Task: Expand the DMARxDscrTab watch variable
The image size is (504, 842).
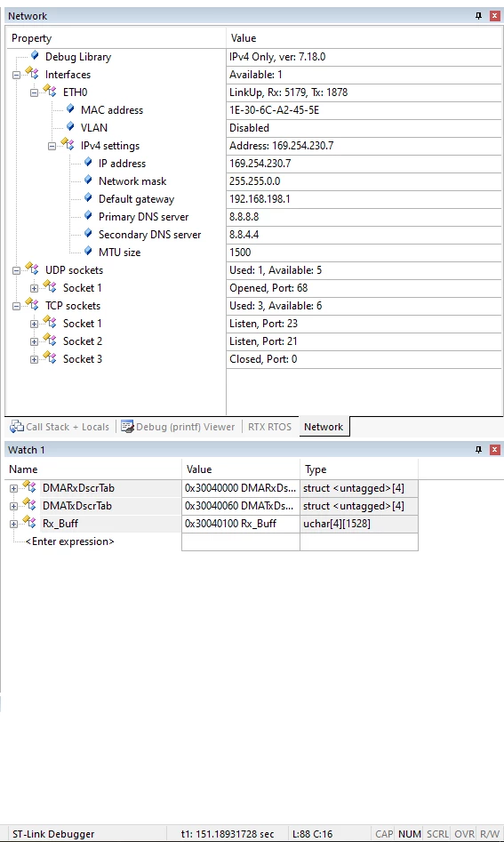Action: 13,489
